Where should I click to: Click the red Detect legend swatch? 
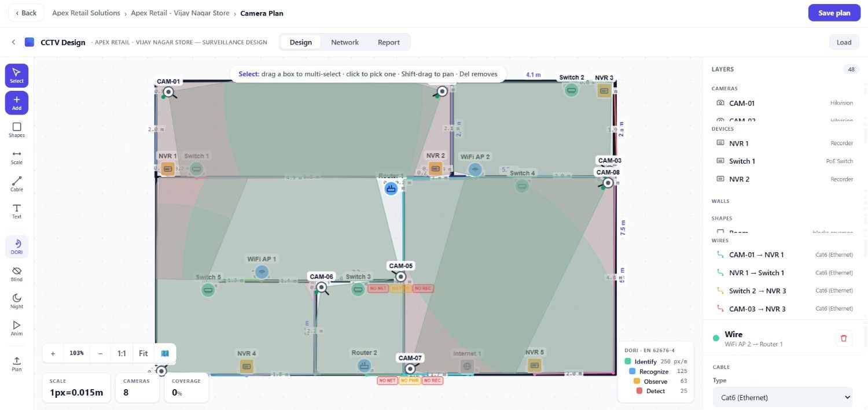639,391
